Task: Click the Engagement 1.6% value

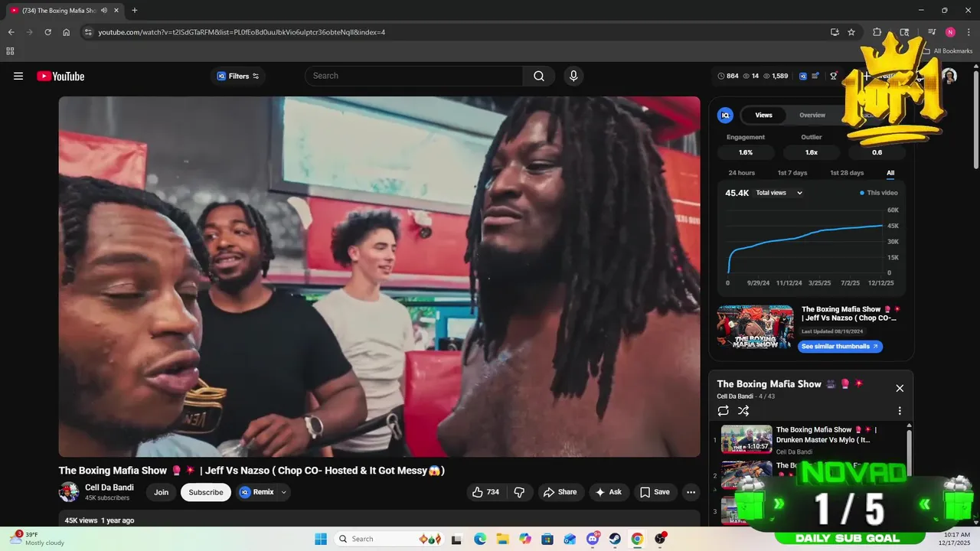Action: (746, 152)
